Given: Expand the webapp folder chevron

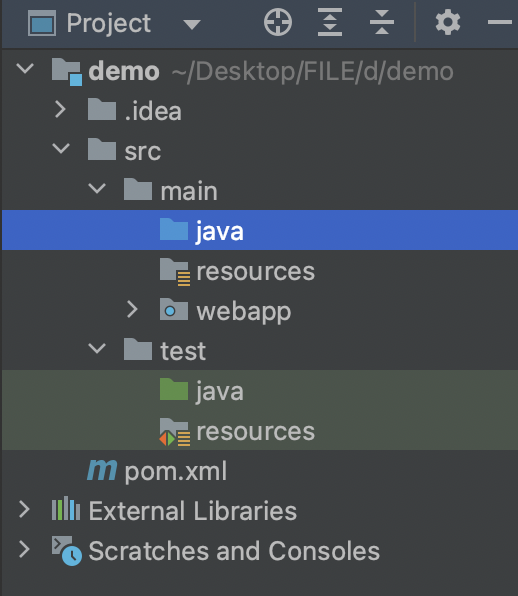Looking at the screenshot, I should 132,309.
